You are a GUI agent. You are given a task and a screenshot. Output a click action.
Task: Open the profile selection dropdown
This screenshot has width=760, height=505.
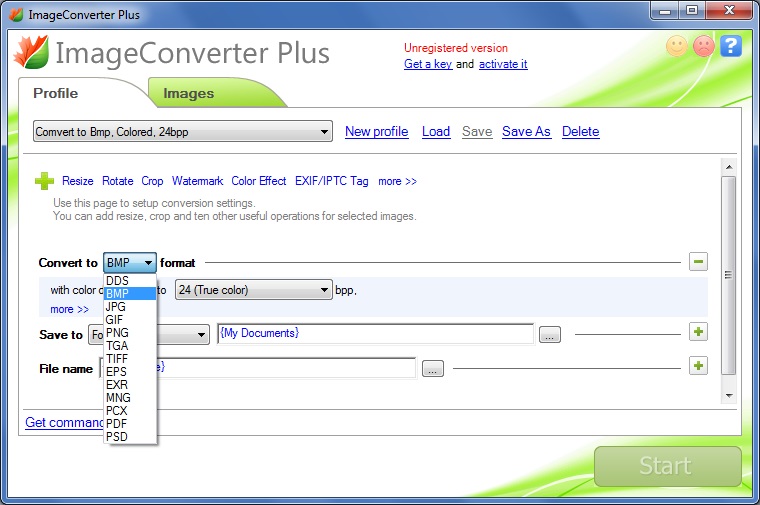183,131
